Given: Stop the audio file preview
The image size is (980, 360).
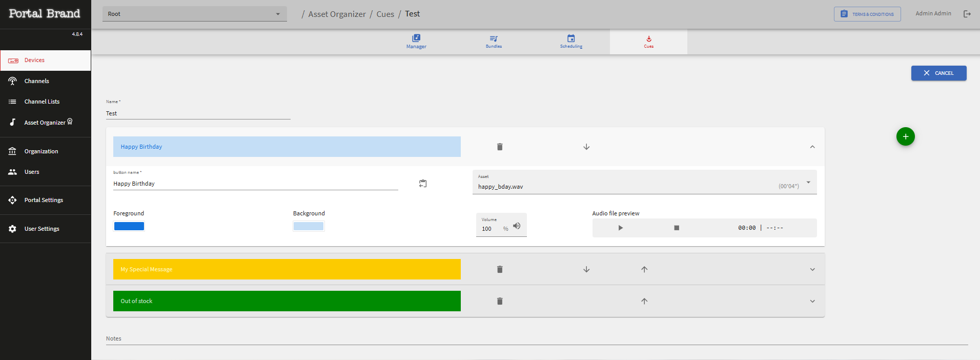Looking at the screenshot, I should 677,228.
